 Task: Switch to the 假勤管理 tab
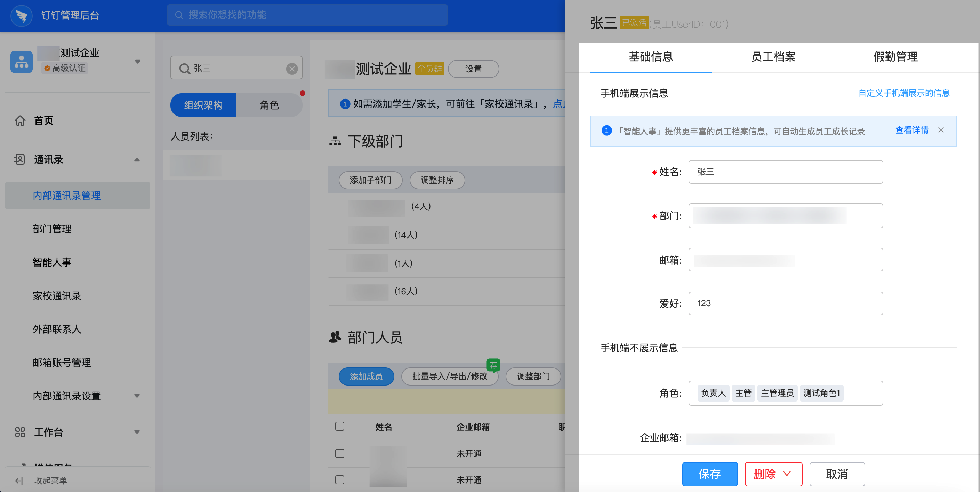pos(895,57)
